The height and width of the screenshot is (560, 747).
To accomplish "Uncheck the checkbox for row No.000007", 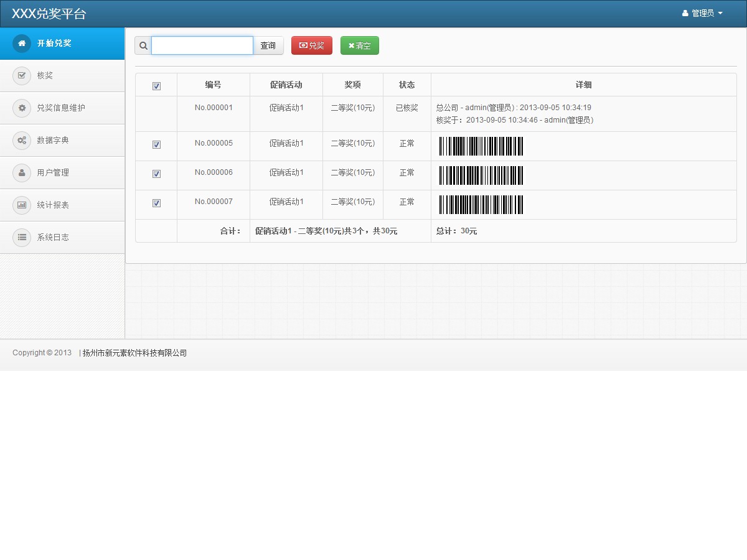I will click(156, 203).
